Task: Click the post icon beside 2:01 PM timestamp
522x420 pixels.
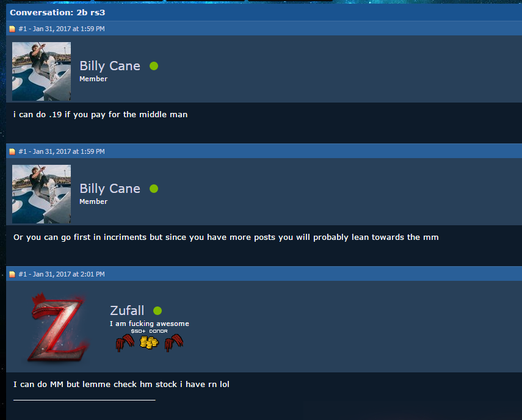Action: click(12, 274)
